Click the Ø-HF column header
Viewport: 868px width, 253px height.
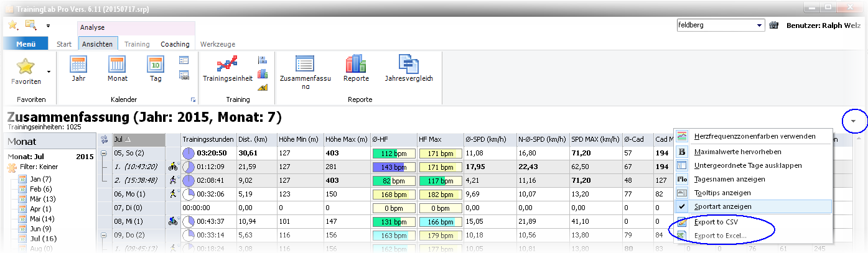click(393, 140)
